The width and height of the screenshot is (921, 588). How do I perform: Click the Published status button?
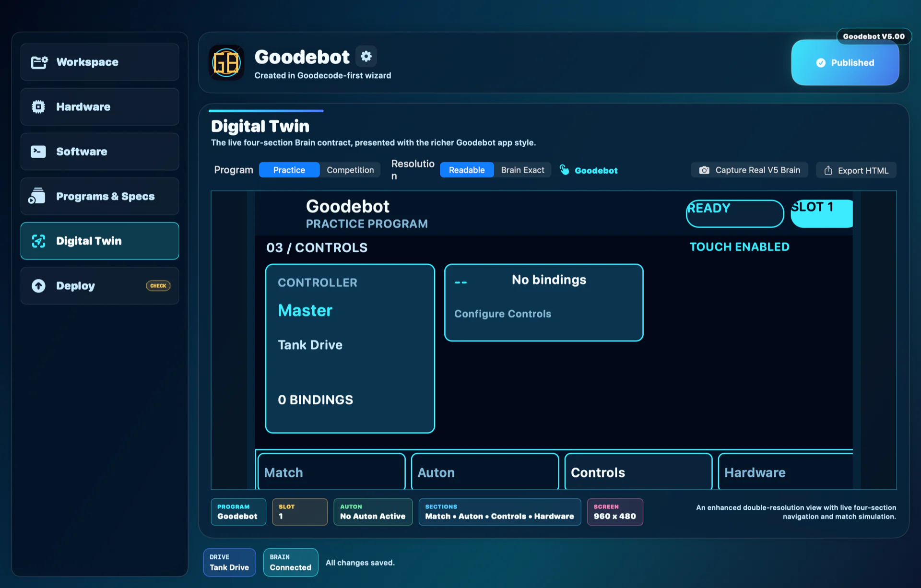click(845, 63)
